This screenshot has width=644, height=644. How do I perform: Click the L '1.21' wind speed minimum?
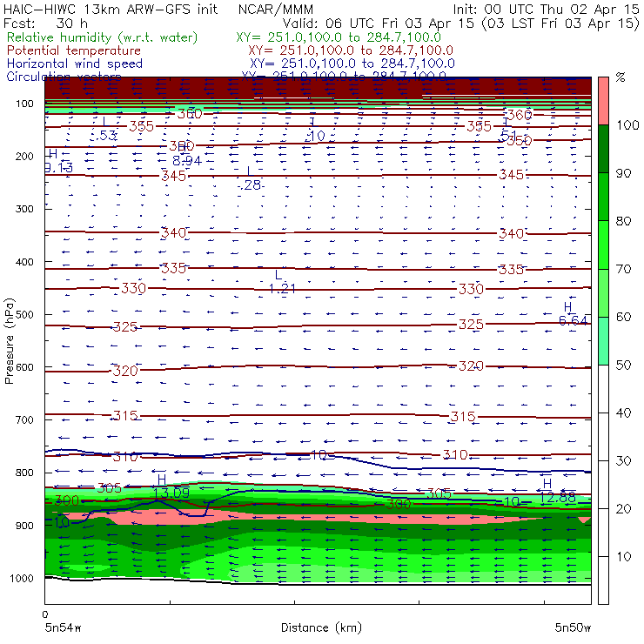click(x=282, y=282)
